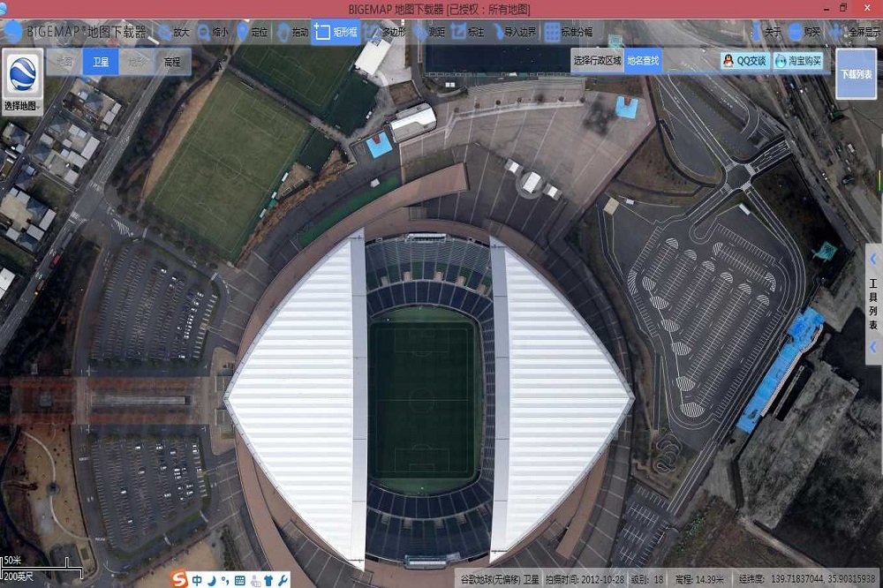Viewport: 883px width, 588px height.
Task: Click the input method user account icon
Action: (x=255, y=581)
